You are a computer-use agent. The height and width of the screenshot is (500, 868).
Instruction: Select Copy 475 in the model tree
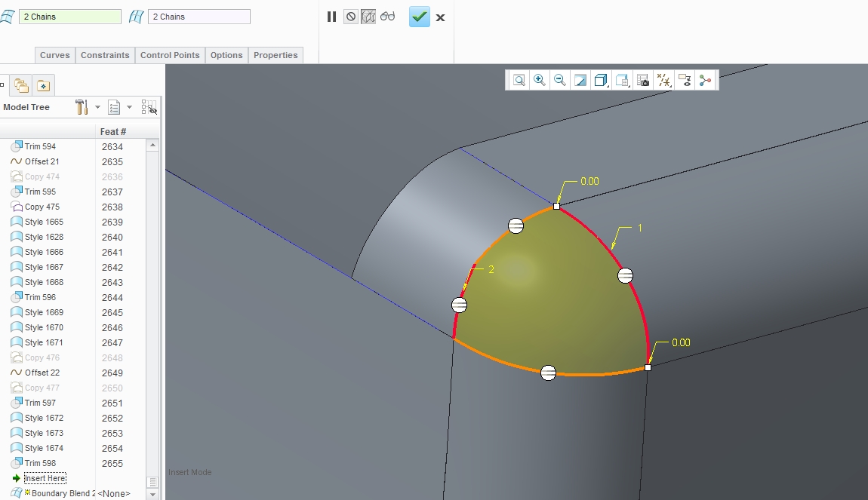click(42, 207)
